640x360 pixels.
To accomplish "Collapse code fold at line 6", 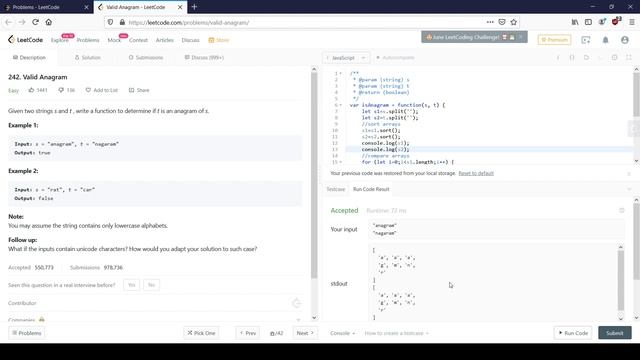I will pyautogui.click(x=341, y=105).
